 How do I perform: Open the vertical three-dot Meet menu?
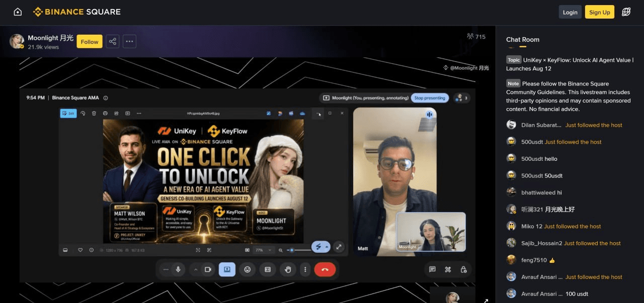pyautogui.click(x=305, y=270)
